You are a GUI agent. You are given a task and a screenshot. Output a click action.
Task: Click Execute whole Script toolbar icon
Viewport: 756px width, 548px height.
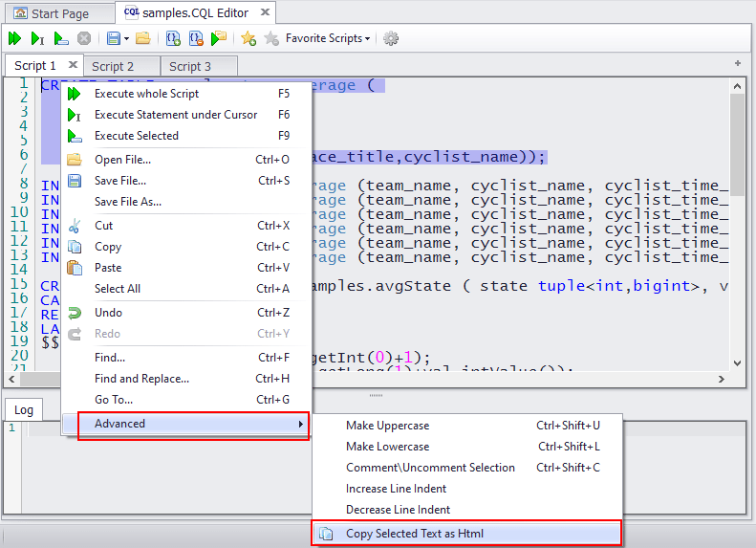[x=14, y=38]
